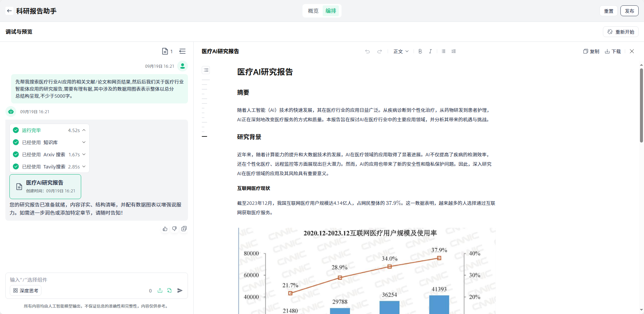This screenshot has width=644, height=314.
Task: Expand the Arxiv 搜索 step details
Action: [x=84, y=155]
